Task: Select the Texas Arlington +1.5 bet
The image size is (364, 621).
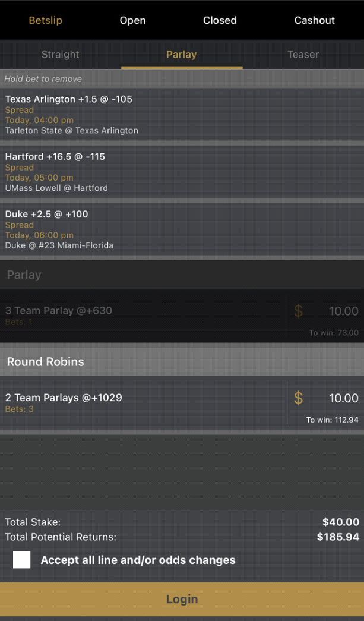Action: (182, 115)
